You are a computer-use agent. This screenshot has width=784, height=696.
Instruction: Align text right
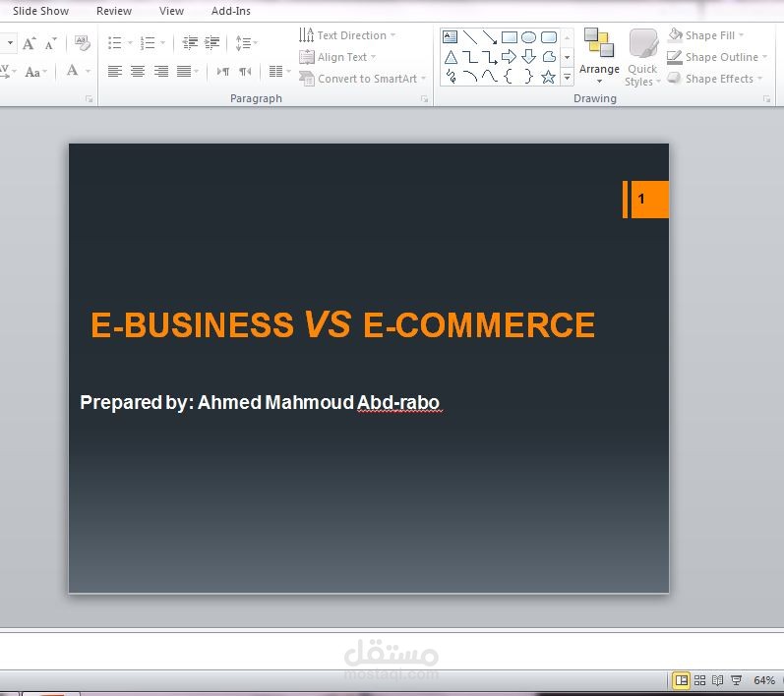(160, 72)
